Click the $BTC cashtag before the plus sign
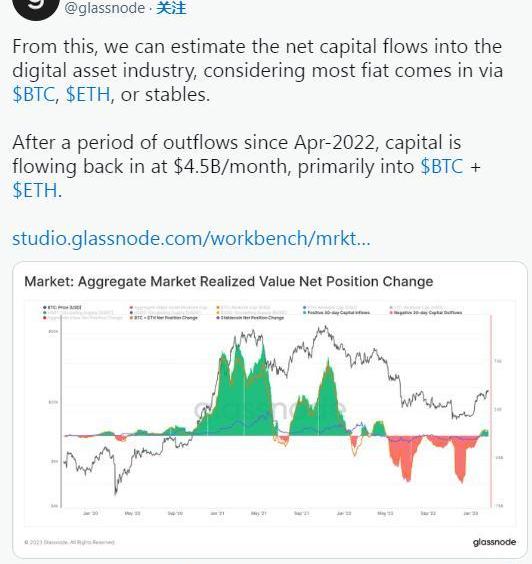This screenshot has height=564, width=532. click(442, 167)
